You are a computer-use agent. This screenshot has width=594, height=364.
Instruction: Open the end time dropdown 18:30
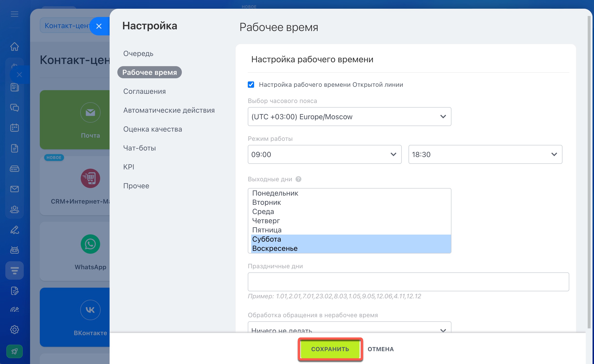[x=485, y=154]
